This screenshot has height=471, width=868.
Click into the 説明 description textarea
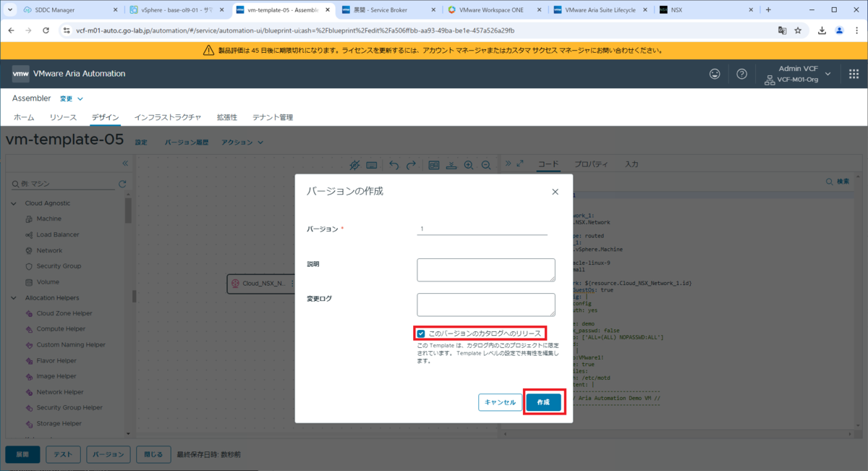(x=486, y=270)
